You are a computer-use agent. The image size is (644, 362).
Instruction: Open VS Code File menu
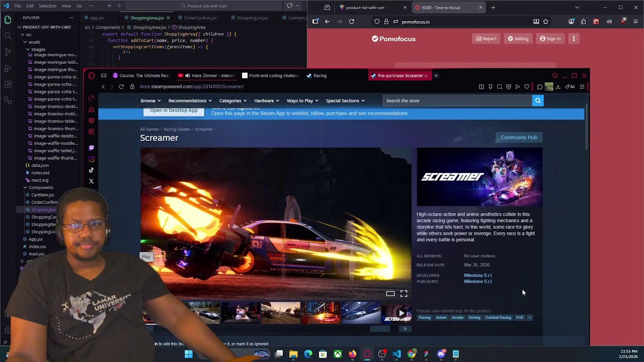[x=18, y=6]
